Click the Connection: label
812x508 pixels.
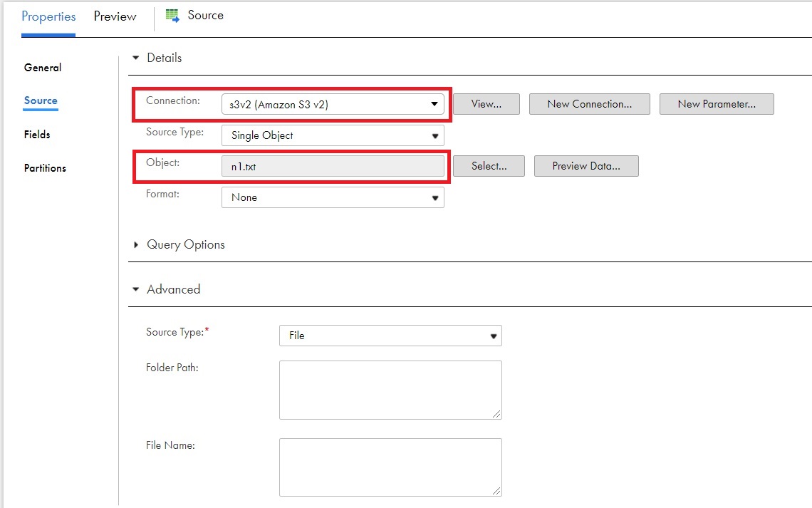point(173,100)
